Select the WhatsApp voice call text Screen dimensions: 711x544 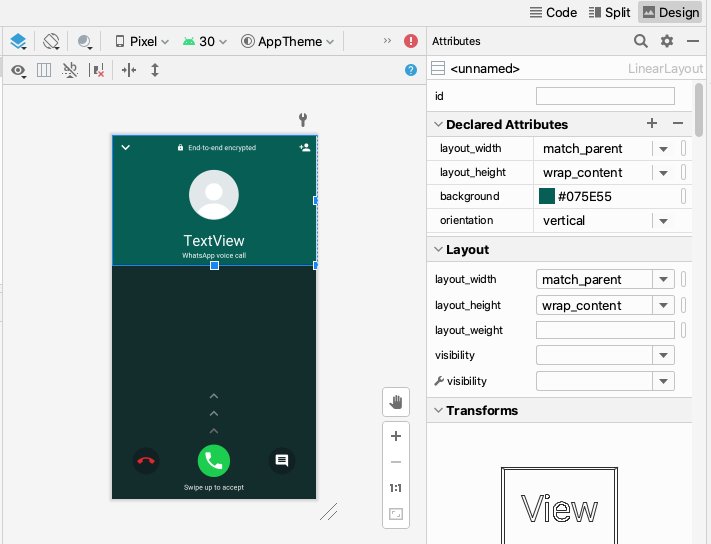[x=214, y=255]
